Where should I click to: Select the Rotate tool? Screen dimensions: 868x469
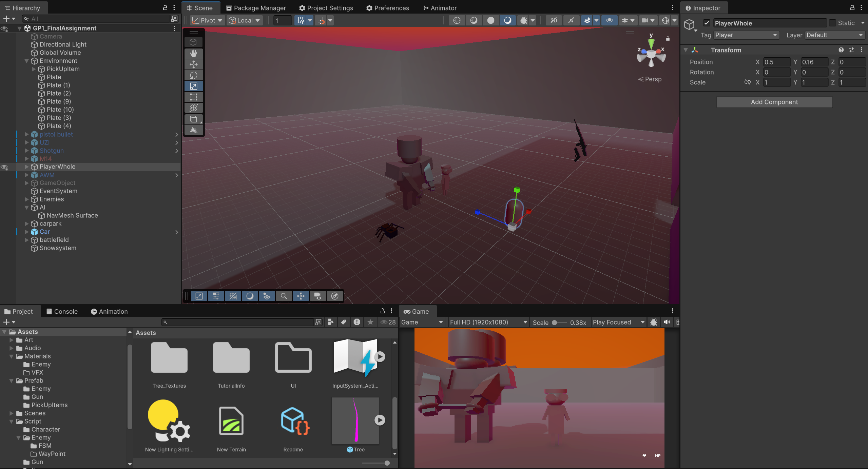tap(194, 75)
